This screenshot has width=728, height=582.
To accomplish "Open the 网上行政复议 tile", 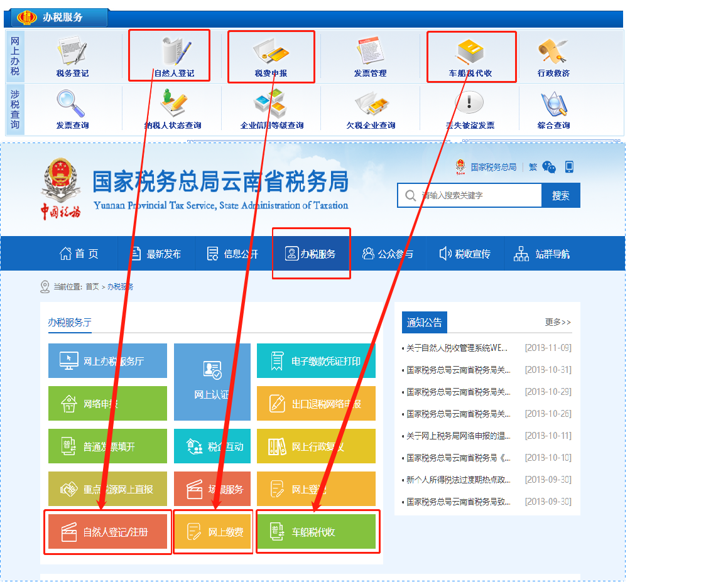I will tap(316, 446).
